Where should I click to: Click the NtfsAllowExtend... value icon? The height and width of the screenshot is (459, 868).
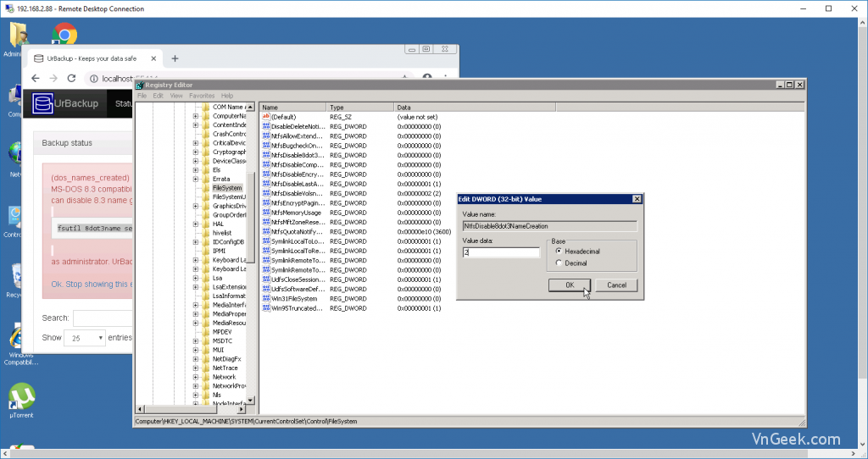[x=265, y=136]
